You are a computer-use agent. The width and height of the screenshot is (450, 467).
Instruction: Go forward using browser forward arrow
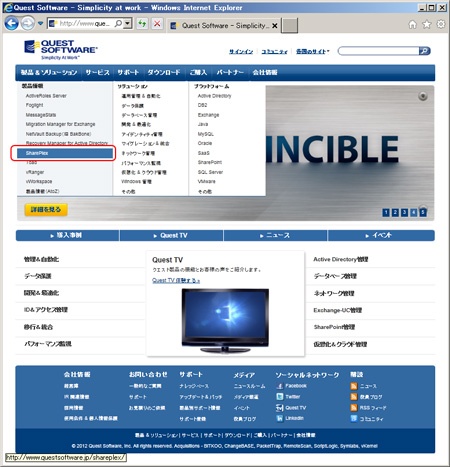pos(27,24)
